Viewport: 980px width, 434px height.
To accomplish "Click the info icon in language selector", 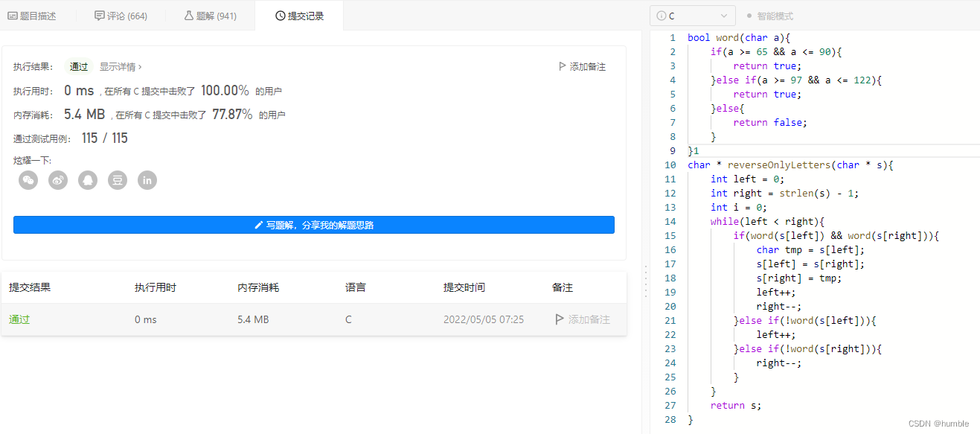I will click(662, 16).
